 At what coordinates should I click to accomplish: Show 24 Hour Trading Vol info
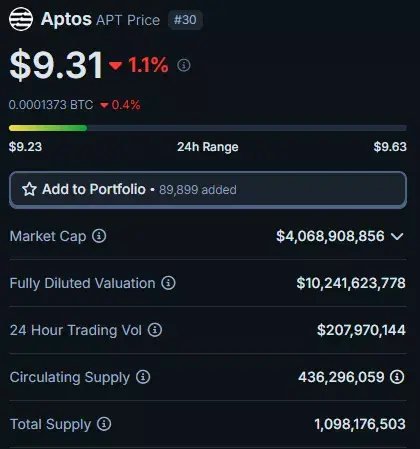click(x=155, y=330)
